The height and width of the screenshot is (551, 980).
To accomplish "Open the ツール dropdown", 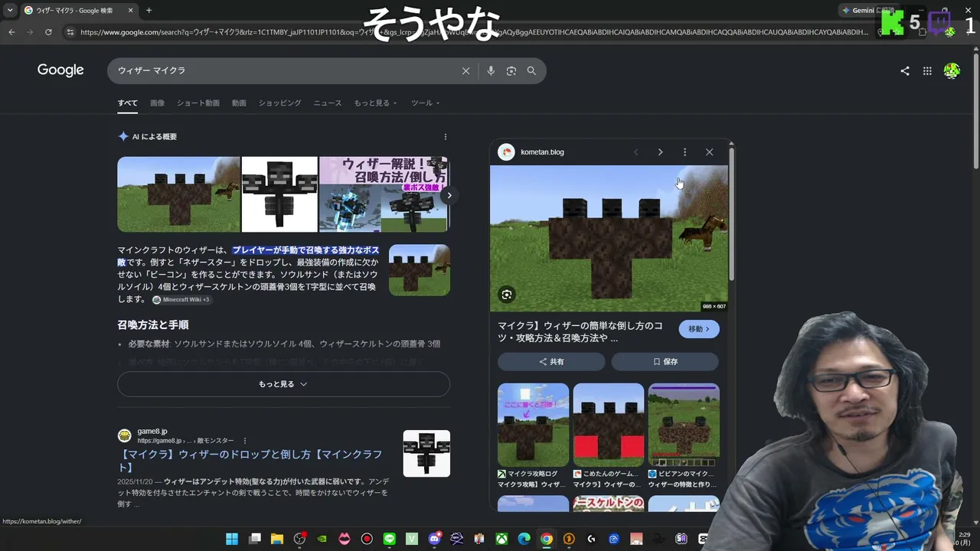I will pyautogui.click(x=426, y=103).
